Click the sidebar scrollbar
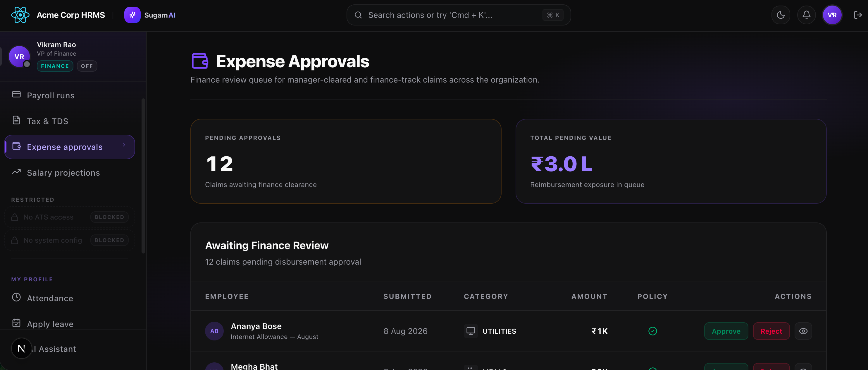This screenshot has width=868, height=370. pos(143,175)
